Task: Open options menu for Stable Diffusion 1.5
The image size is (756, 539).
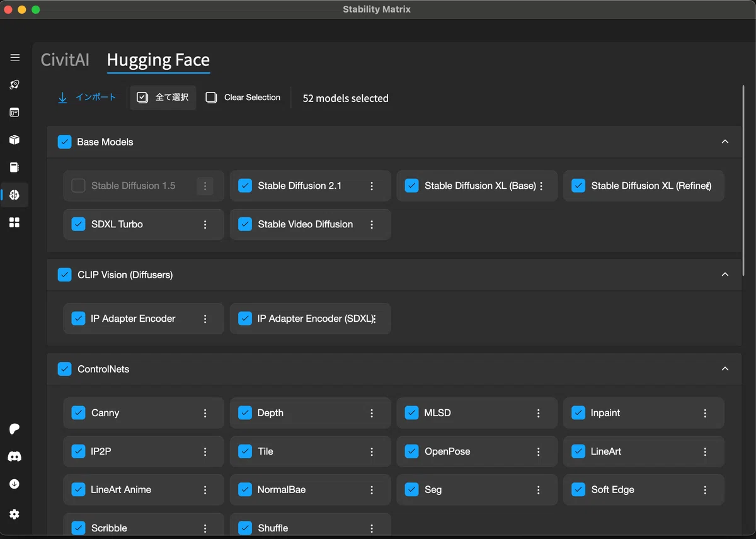Action: [x=205, y=186]
